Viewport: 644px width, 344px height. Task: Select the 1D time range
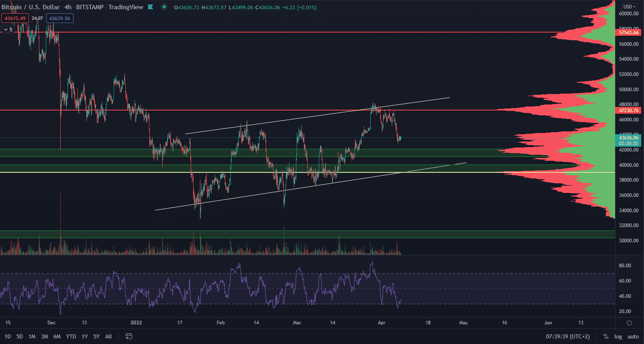8,336
